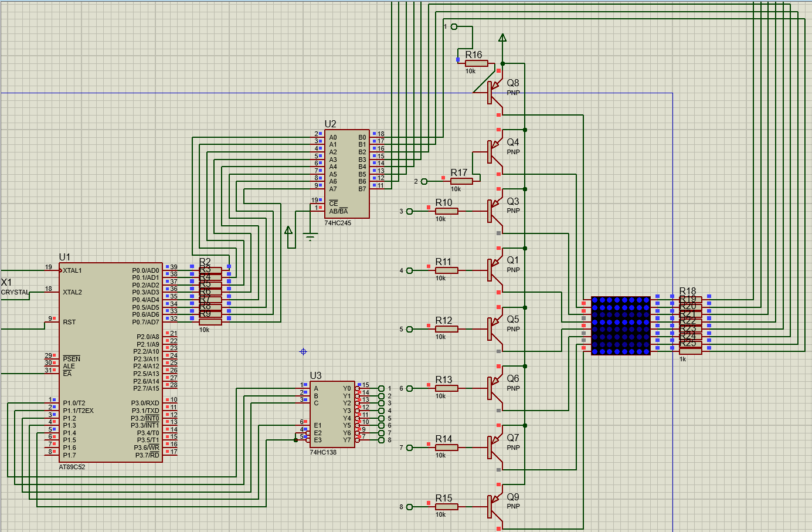The width and height of the screenshot is (812, 532).
Task: Click the P0.7/AD7 pin label
Action: [x=145, y=322]
